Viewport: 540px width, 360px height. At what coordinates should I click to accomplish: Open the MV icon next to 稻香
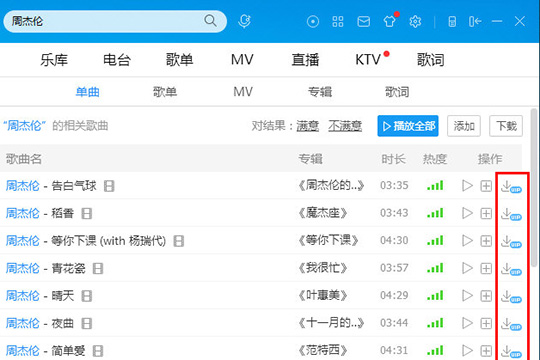[86, 214]
